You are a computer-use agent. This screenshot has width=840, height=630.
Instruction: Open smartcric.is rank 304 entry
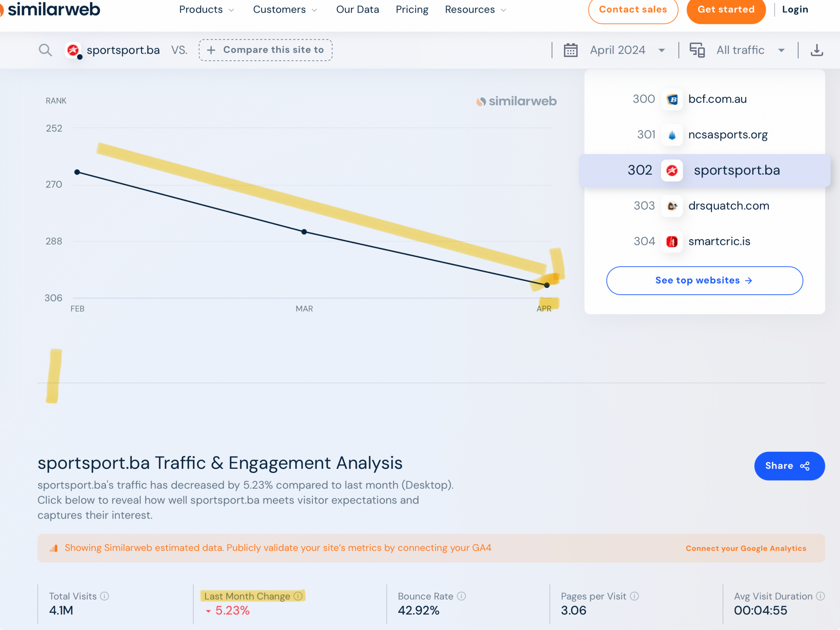(x=704, y=241)
